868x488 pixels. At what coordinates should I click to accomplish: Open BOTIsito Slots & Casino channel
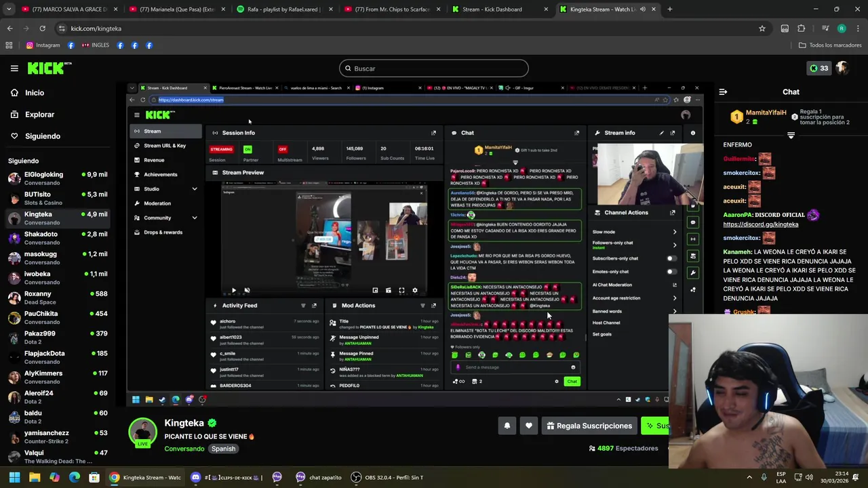pyautogui.click(x=58, y=199)
